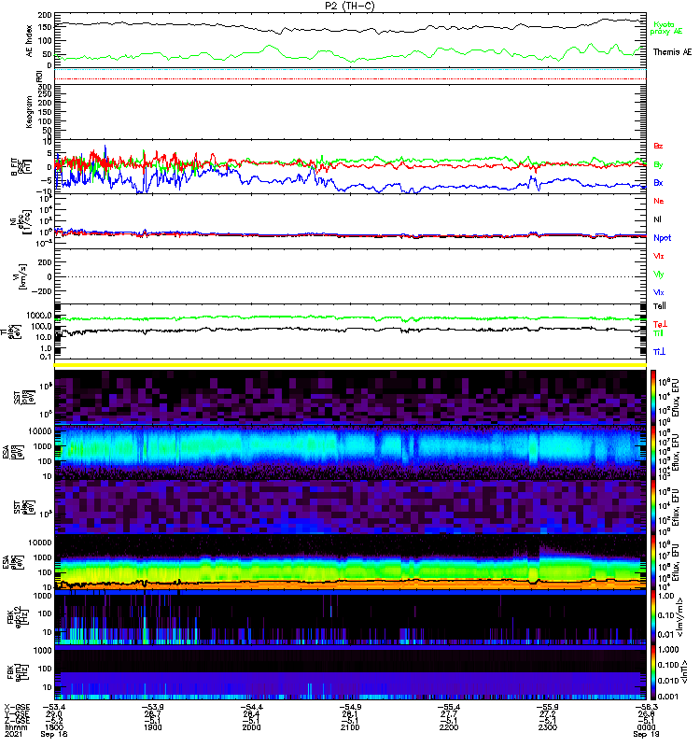This screenshot has width=700, height=747.
Task: Click the blue "Ti⊥" legend label
Action: click(659, 352)
